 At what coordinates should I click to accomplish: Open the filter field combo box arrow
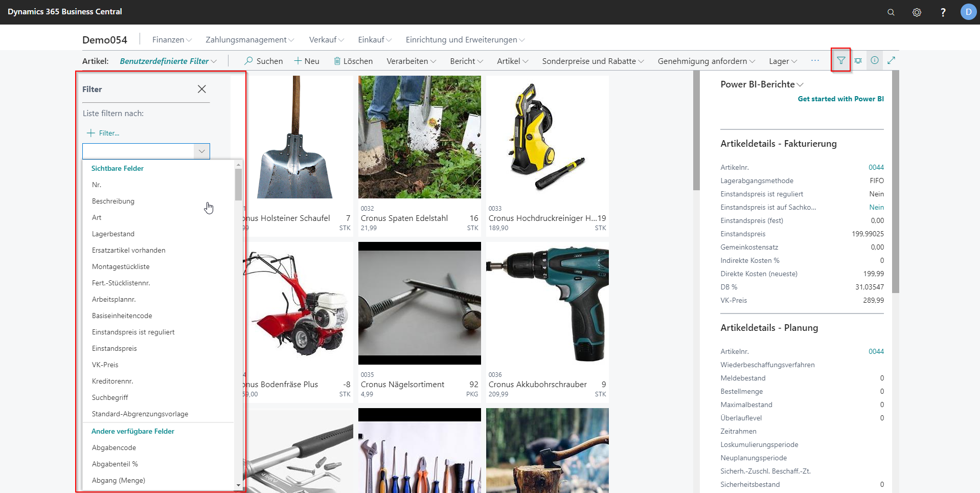(202, 151)
